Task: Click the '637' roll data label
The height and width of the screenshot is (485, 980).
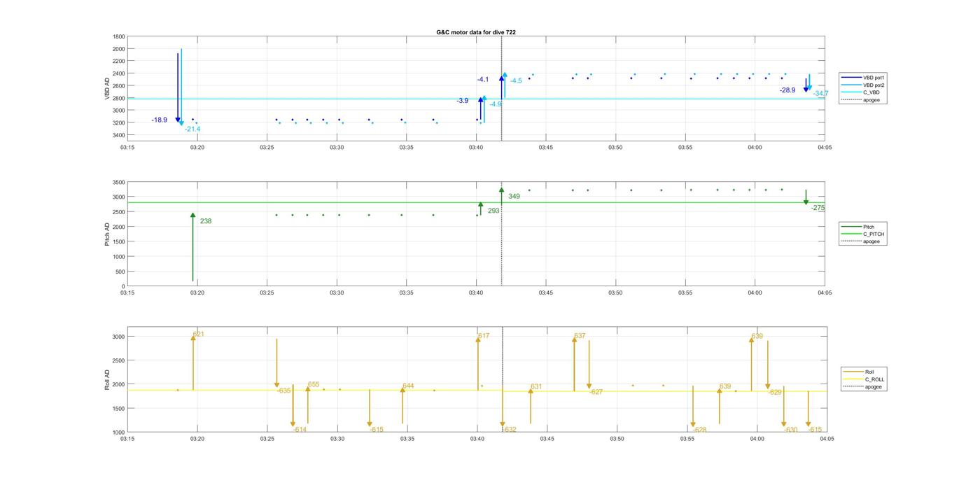Action: [x=580, y=336]
